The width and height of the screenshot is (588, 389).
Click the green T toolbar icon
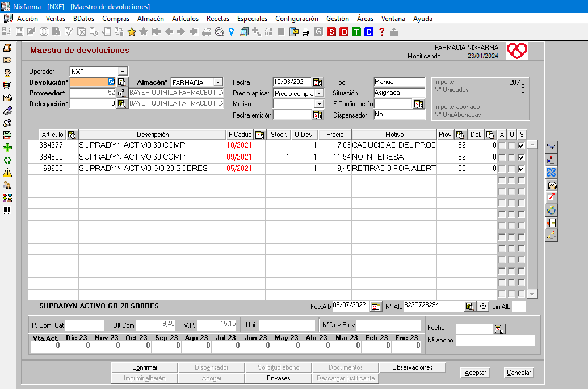click(x=356, y=32)
